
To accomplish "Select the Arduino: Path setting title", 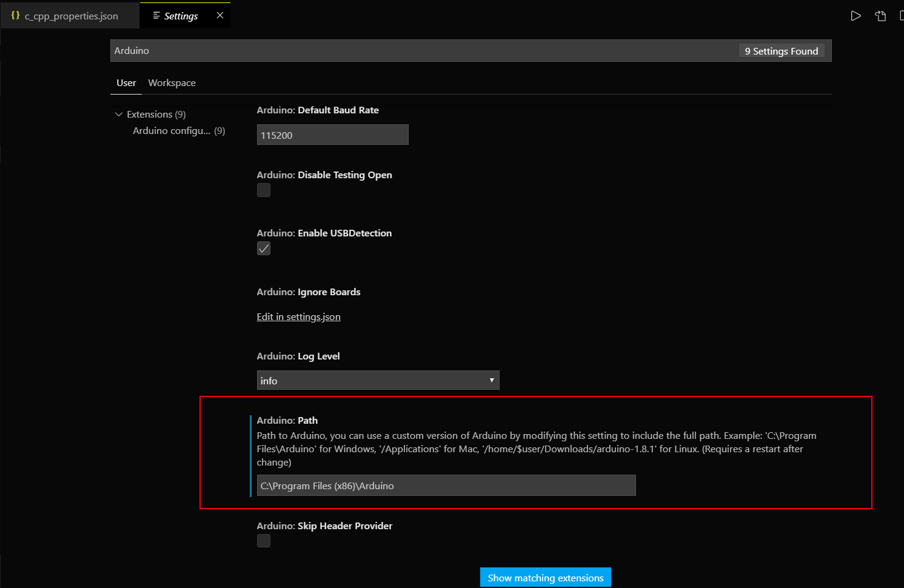I will (x=287, y=420).
